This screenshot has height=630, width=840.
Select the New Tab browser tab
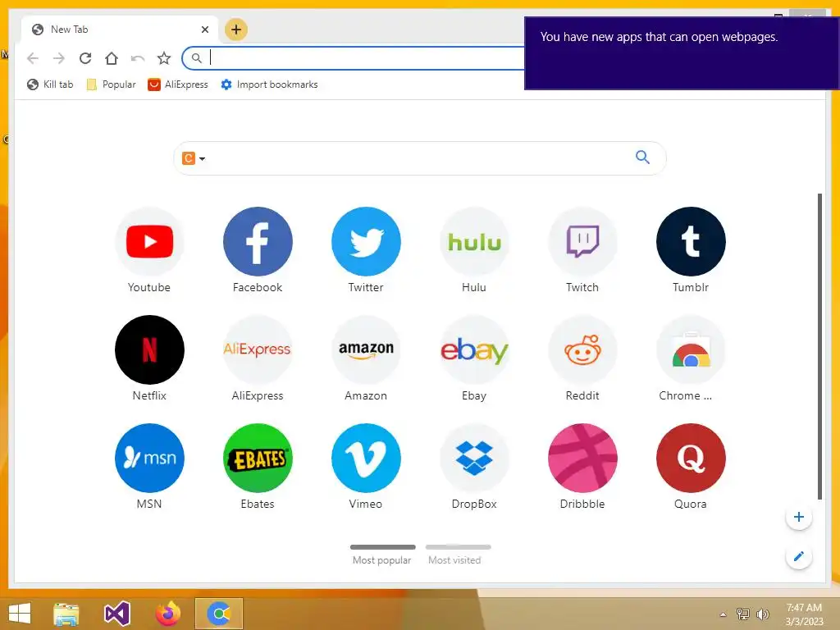120,30
